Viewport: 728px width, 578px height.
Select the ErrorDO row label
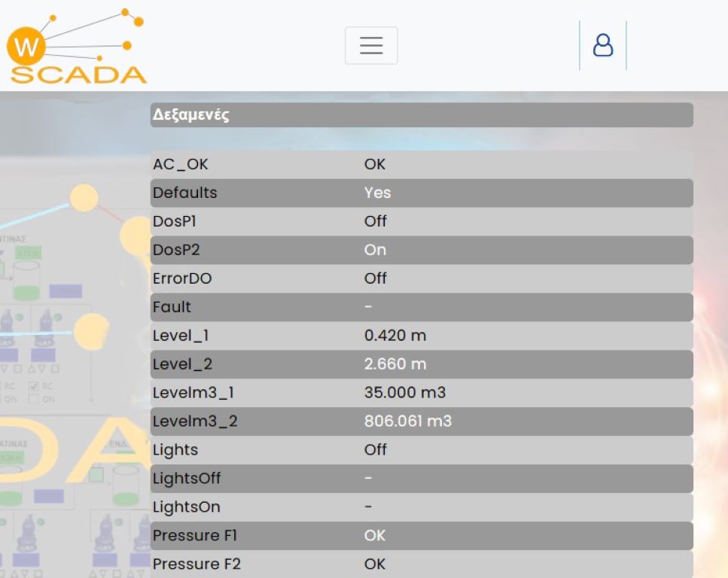tap(182, 278)
